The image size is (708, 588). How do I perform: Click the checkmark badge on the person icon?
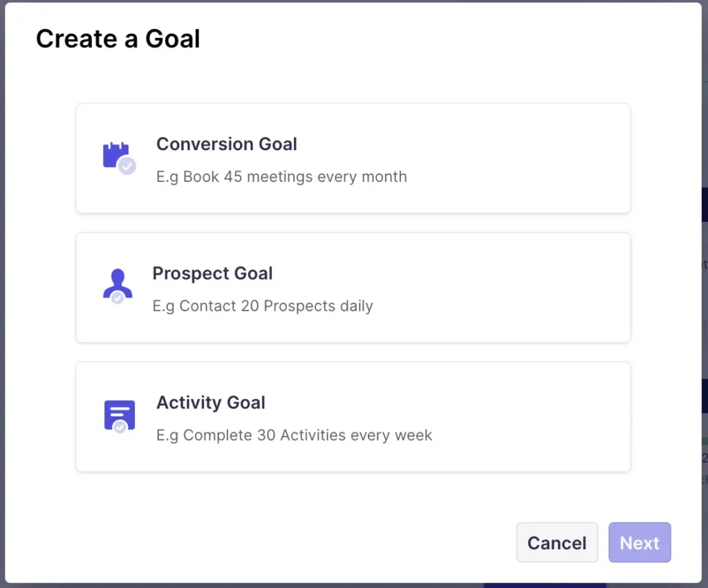(x=118, y=297)
